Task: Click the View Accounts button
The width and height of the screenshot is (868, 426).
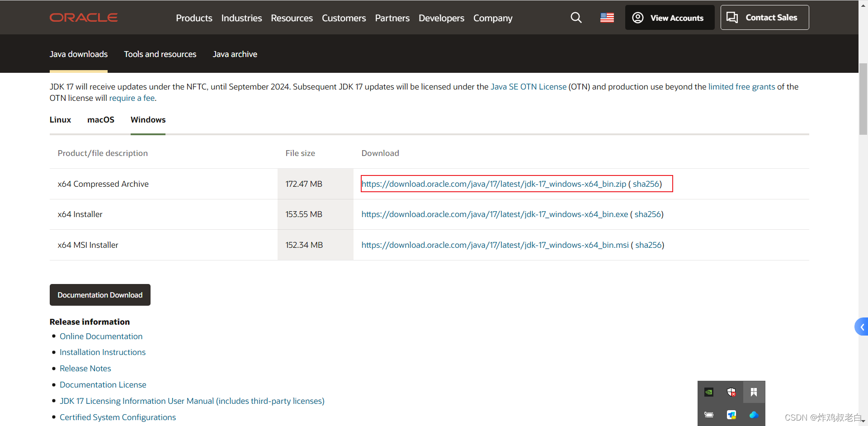Action: coord(670,18)
